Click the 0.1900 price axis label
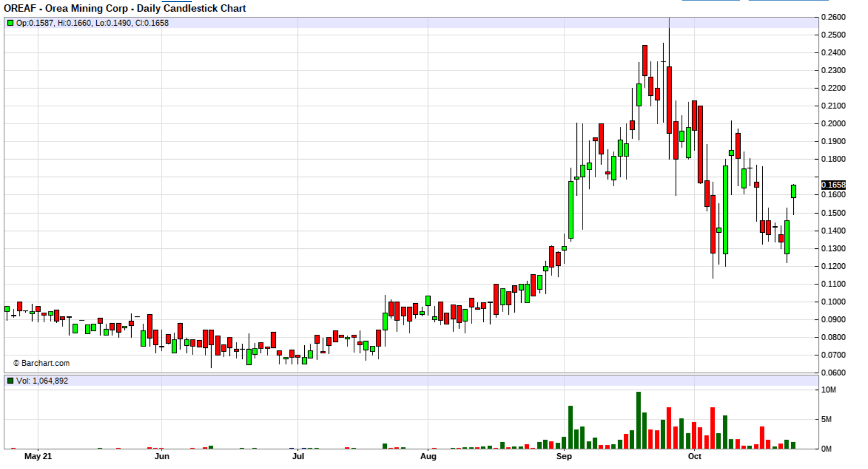868x469 pixels. click(833, 142)
